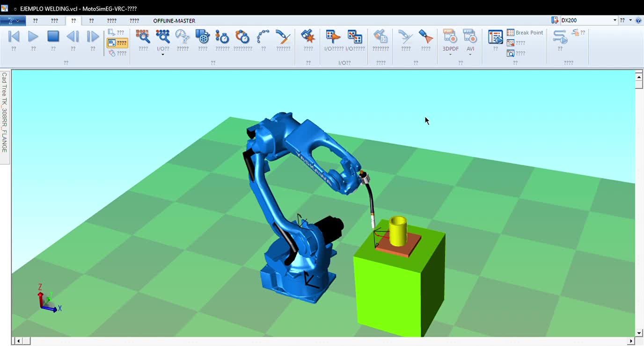Click the welding torch line icon
The height and width of the screenshot is (346, 644).
(283, 36)
